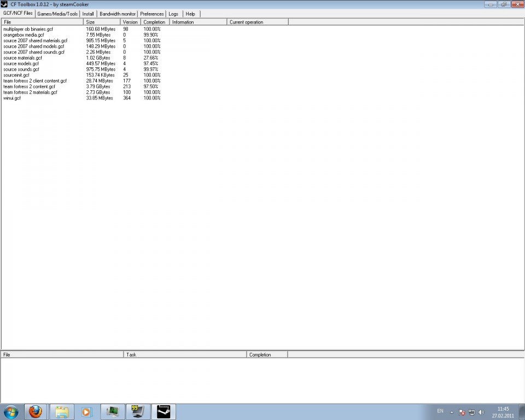
Task: Click the 2.73 GBytes size cell
Action: point(98,92)
